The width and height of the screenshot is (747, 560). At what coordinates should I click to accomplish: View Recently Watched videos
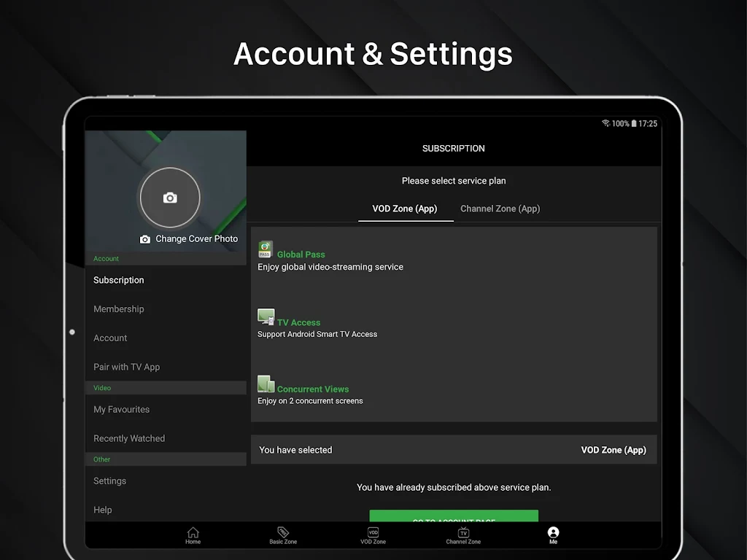click(x=129, y=439)
